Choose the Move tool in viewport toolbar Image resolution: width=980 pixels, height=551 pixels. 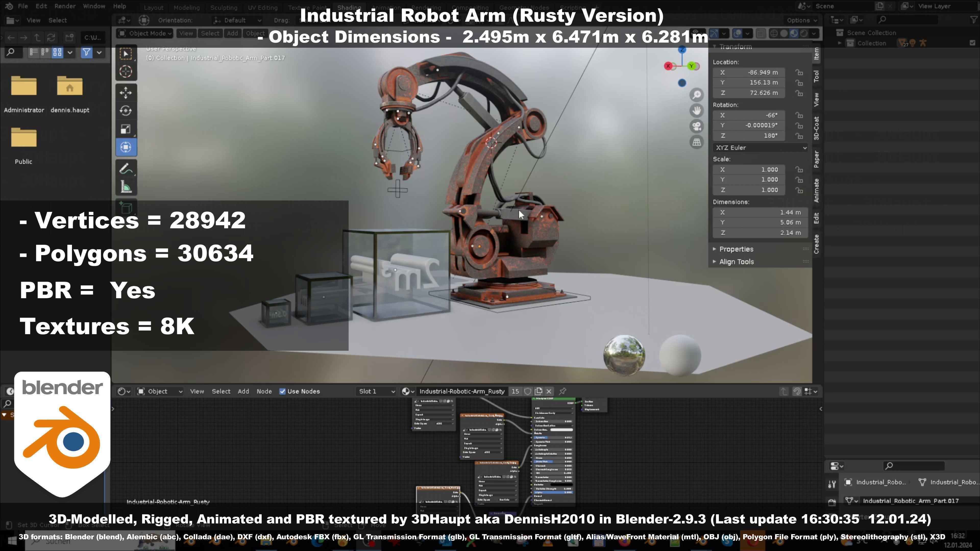(126, 92)
